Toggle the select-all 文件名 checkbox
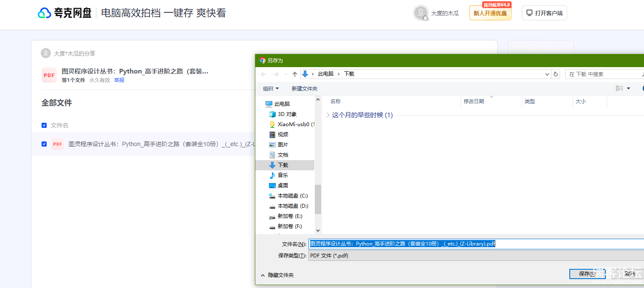This screenshot has height=288, width=644. 44,125
